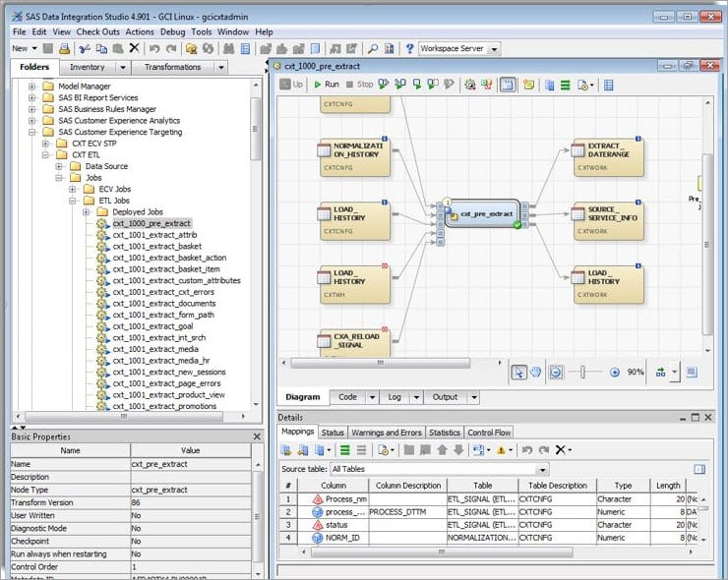Expand the Deployed Jobs folder
This screenshot has height=580, width=728.
coord(86,212)
